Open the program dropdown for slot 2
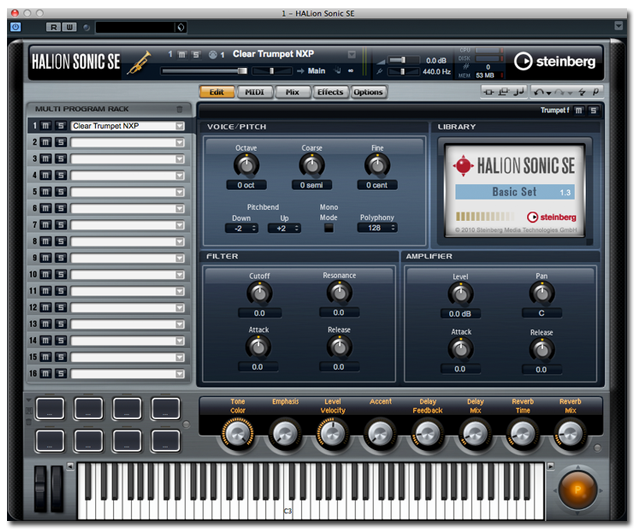 point(180,143)
